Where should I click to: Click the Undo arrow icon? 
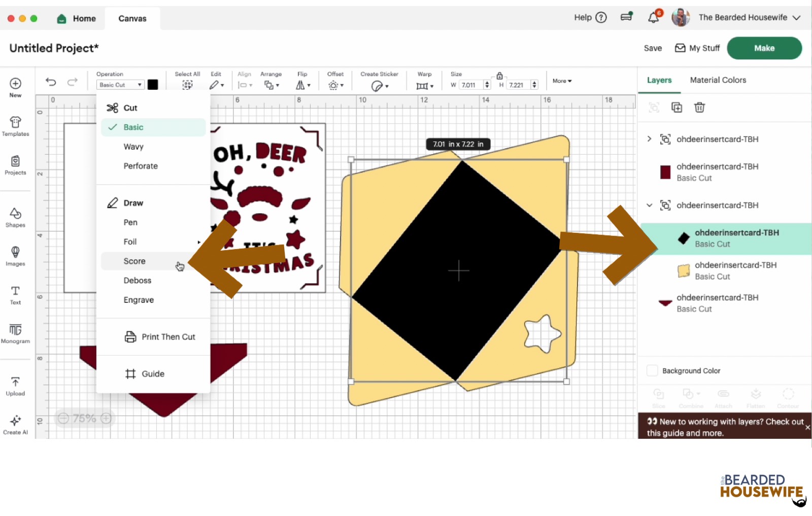pyautogui.click(x=51, y=82)
